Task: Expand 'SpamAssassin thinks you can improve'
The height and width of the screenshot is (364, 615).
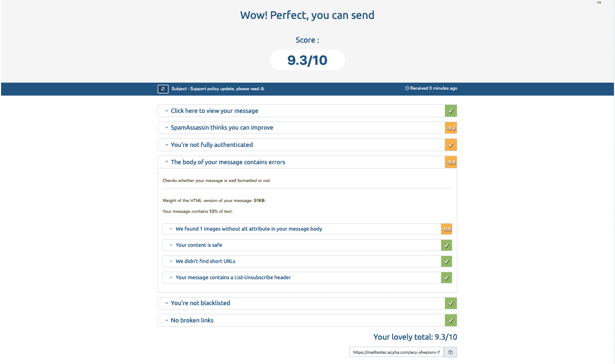Action: pos(221,127)
